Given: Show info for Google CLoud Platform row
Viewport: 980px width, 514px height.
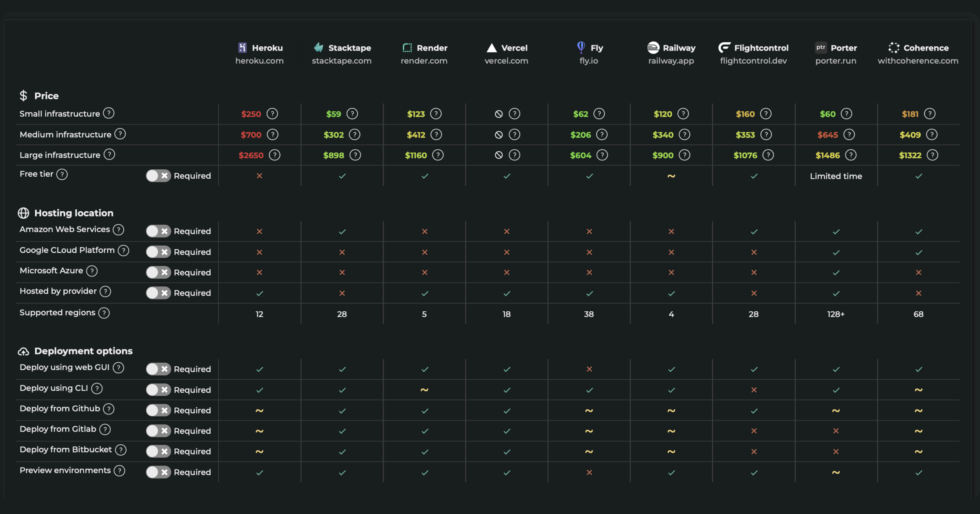Looking at the screenshot, I should (123, 250).
